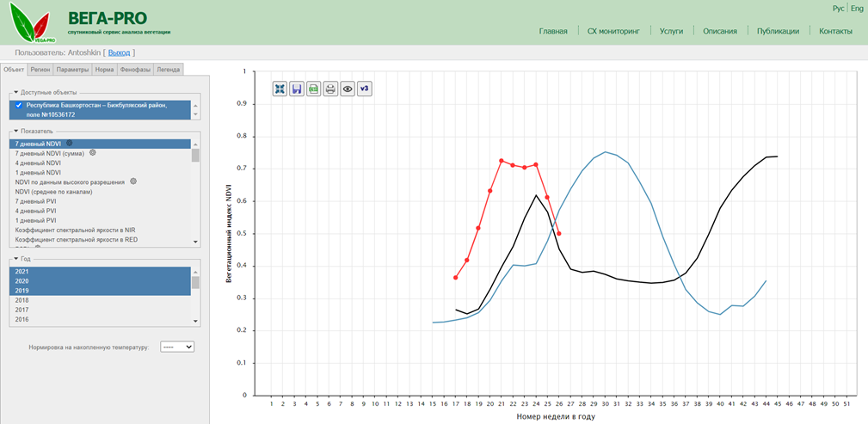Open settings gear beside 7 дневный NDVI (сумма)
The width and height of the screenshot is (868, 424).
coord(93,152)
